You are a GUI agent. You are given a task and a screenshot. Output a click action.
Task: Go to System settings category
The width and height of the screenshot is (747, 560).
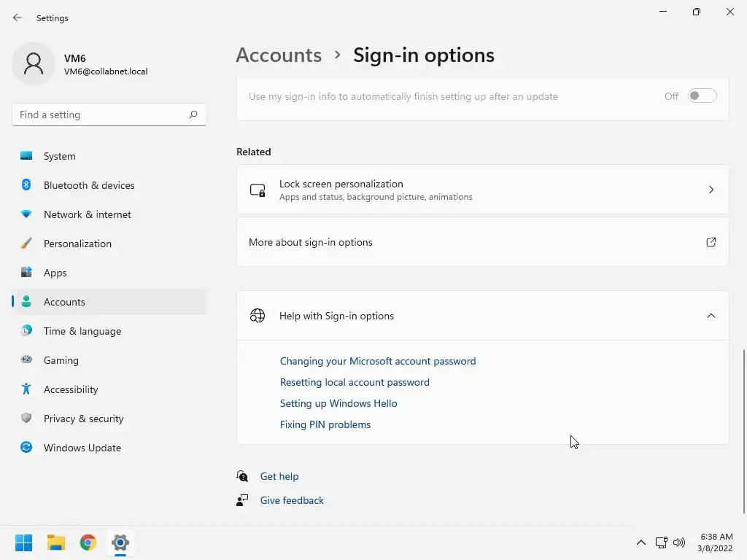[59, 156]
